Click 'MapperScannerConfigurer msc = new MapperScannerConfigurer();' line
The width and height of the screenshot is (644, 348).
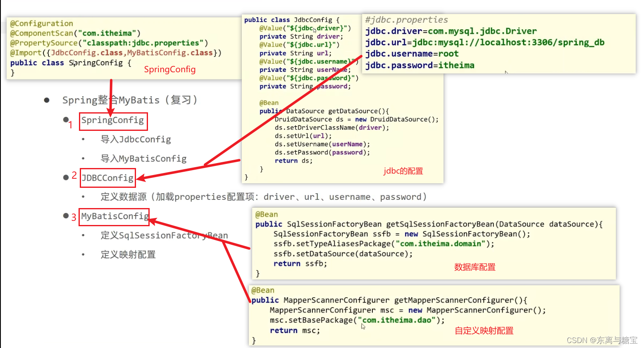(408, 310)
